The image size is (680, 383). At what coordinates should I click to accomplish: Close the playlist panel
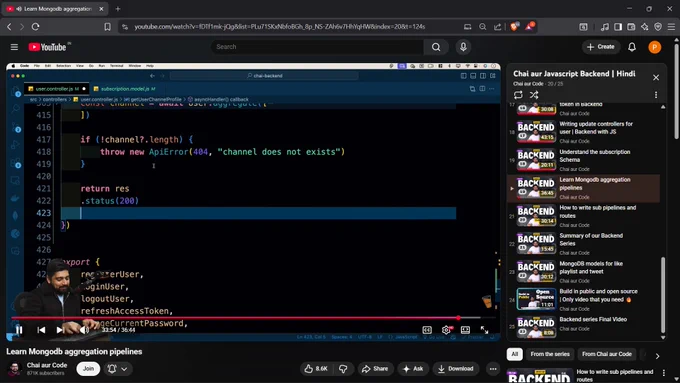click(x=656, y=78)
